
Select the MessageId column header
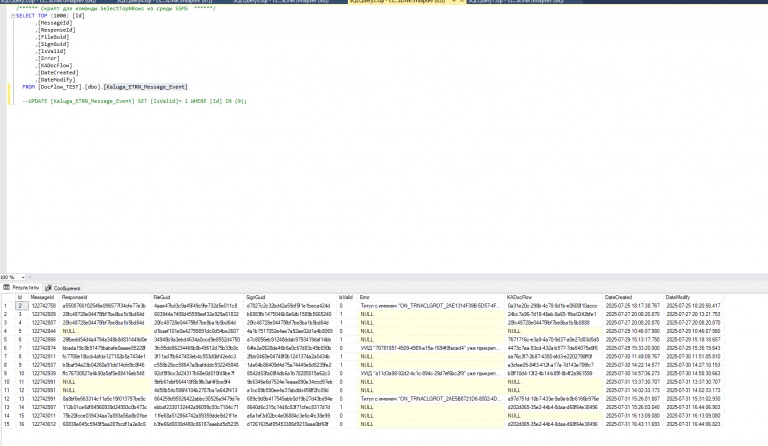click(44, 297)
